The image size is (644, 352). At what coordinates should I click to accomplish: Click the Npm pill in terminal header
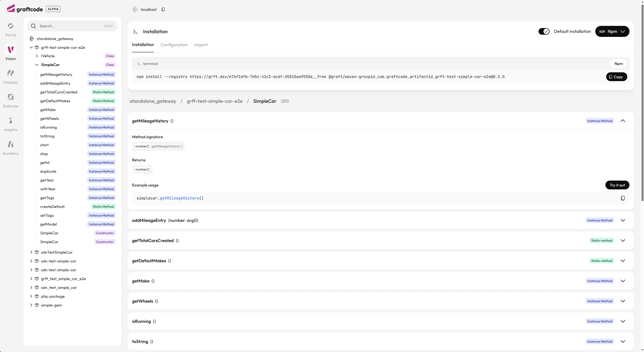click(618, 64)
